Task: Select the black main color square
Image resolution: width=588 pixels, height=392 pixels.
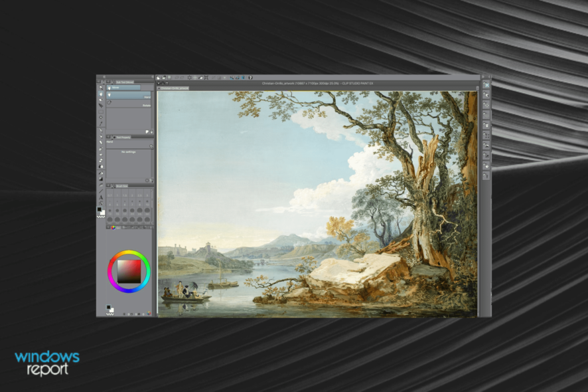Action: tap(100, 209)
